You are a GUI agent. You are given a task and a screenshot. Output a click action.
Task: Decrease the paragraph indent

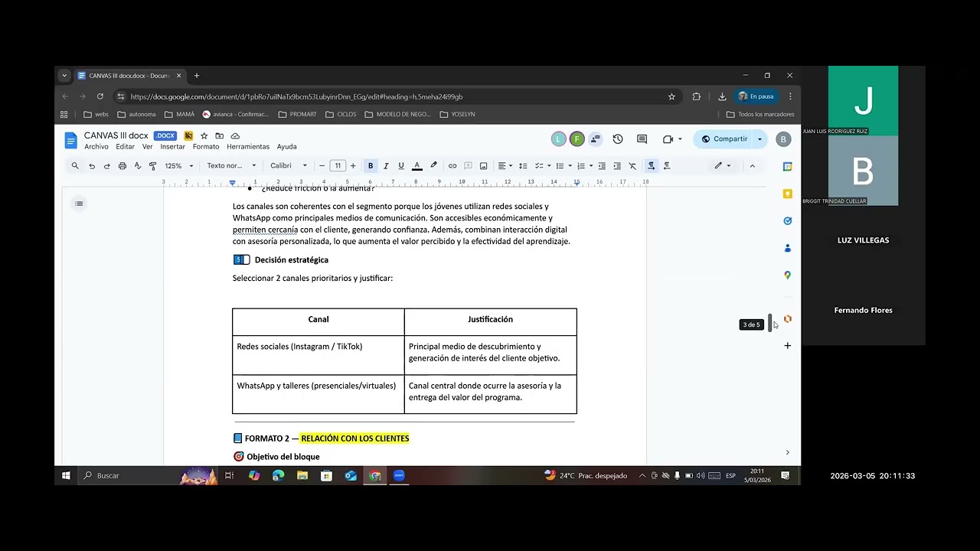point(602,166)
